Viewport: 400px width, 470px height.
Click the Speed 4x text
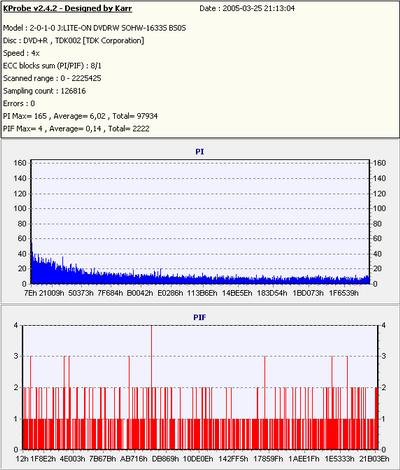click(21, 53)
